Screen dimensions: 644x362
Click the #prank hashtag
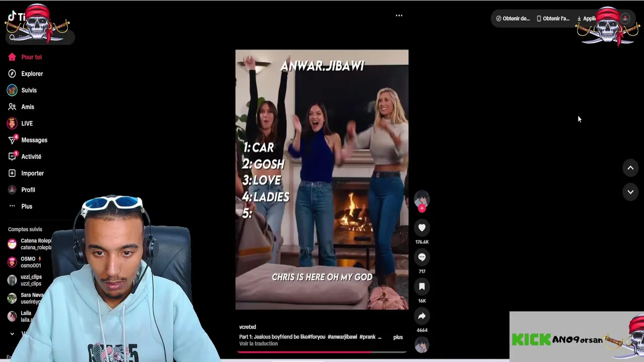click(x=367, y=337)
